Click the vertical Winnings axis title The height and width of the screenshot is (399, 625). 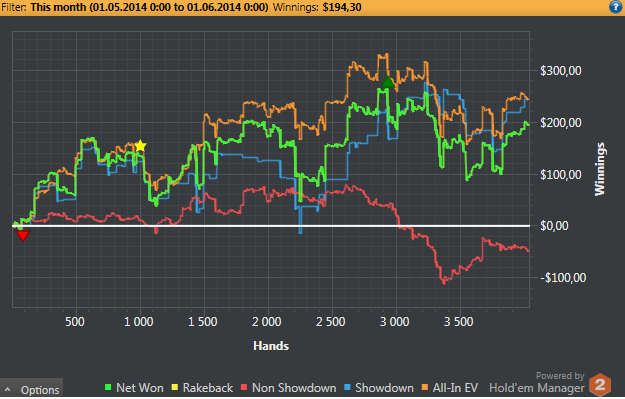click(x=600, y=169)
